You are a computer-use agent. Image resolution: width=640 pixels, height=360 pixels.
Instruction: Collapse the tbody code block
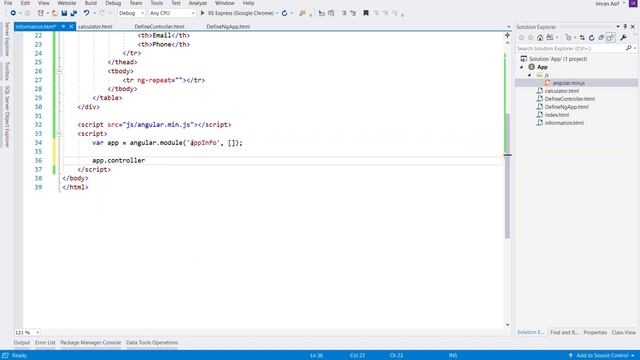[x=59, y=71]
